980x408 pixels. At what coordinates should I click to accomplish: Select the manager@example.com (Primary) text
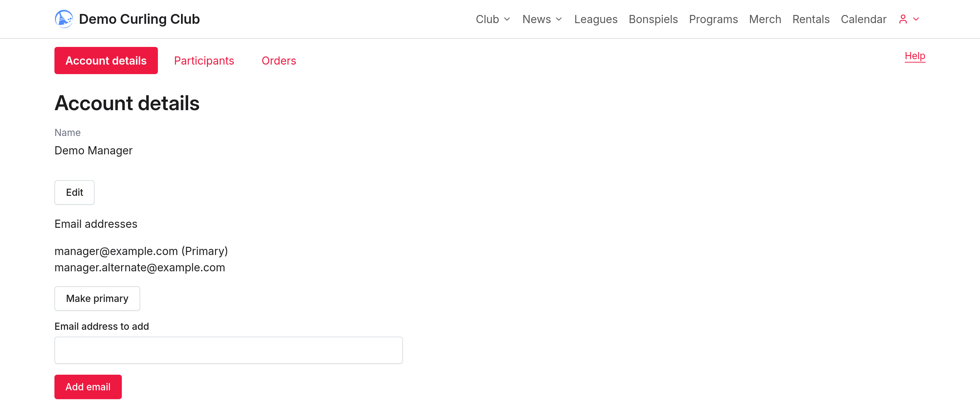141,251
